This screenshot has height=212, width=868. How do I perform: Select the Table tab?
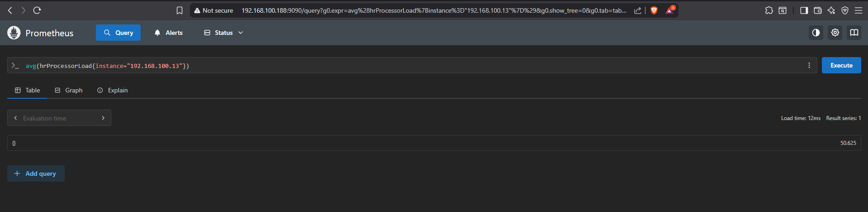tap(28, 90)
